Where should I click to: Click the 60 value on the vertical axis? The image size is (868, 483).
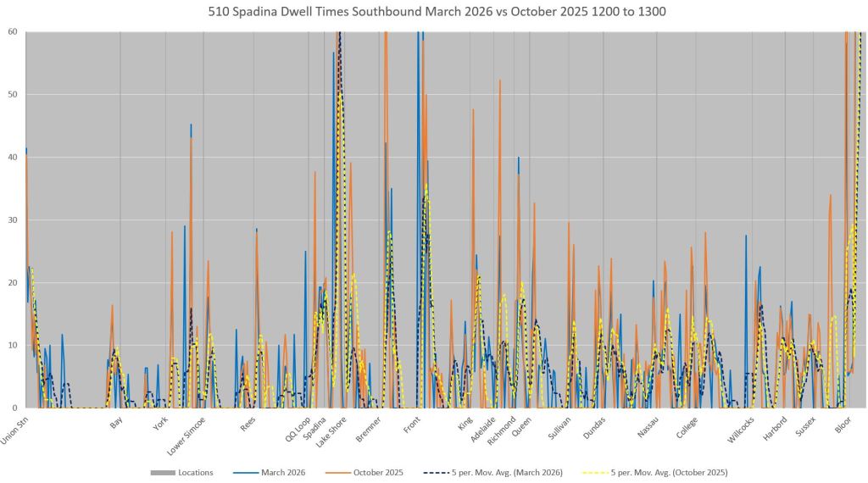pyautogui.click(x=12, y=32)
